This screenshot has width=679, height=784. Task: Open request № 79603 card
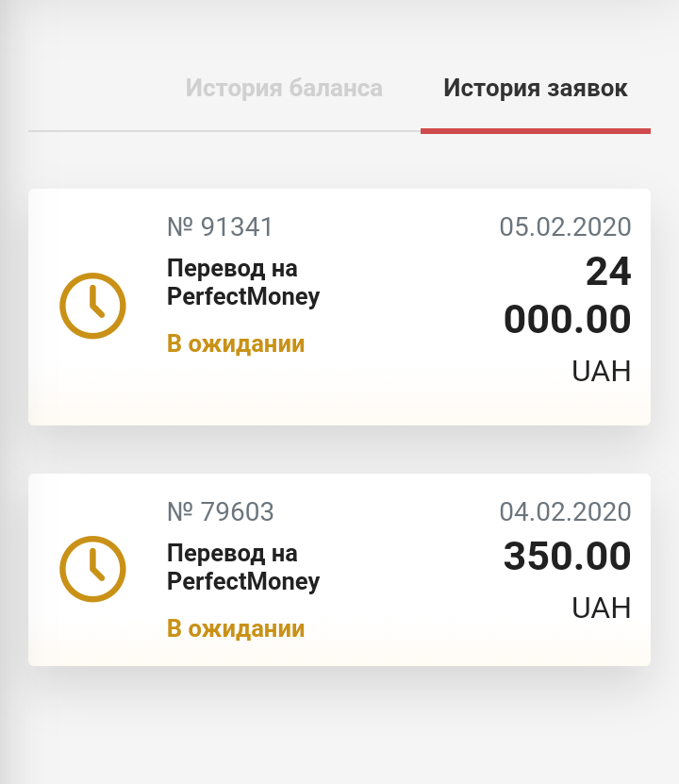[x=339, y=570]
